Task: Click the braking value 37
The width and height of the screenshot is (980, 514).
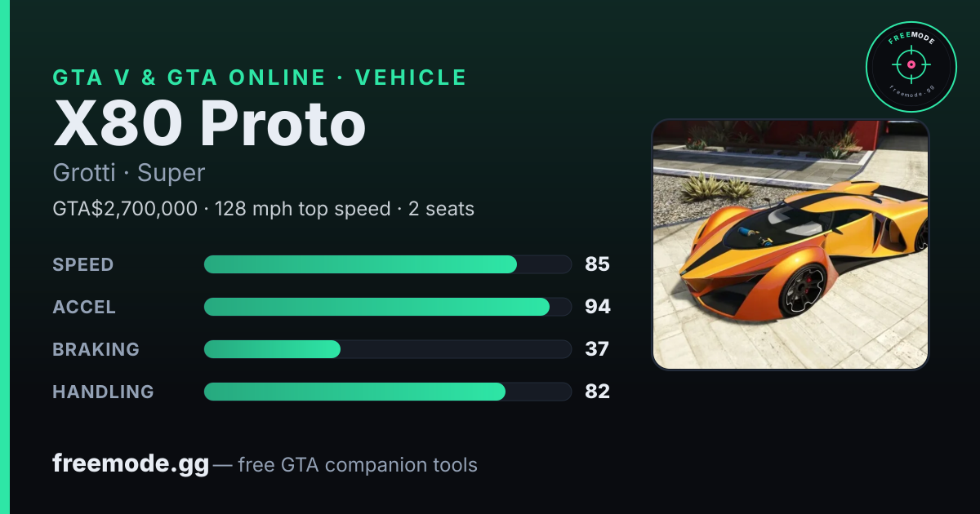Action: [x=597, y=349]
